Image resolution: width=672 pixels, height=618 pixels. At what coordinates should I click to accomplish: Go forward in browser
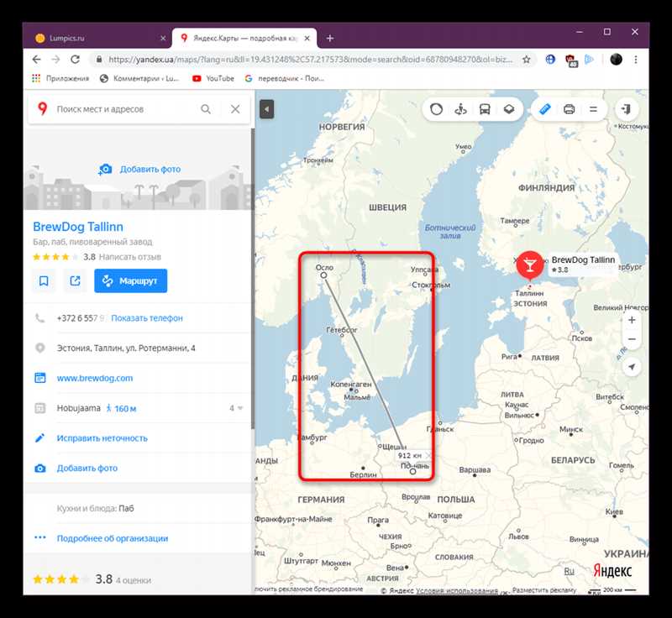click(x=55, y=60)
